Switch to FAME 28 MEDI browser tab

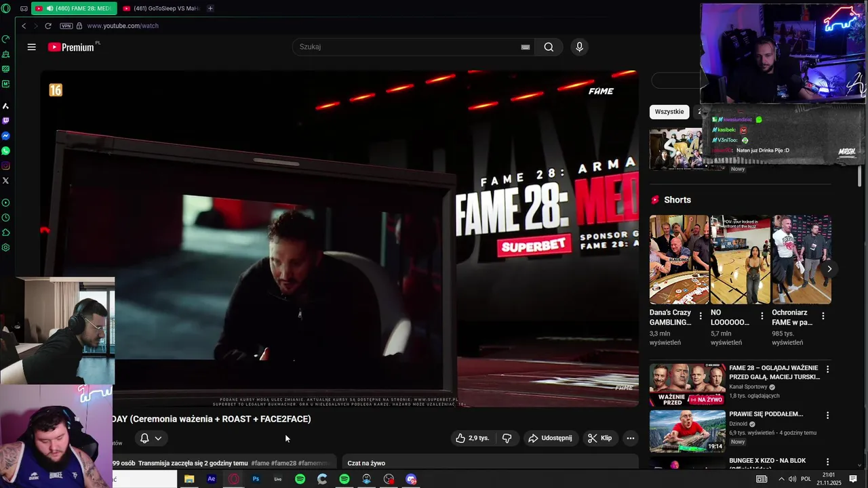75,8
